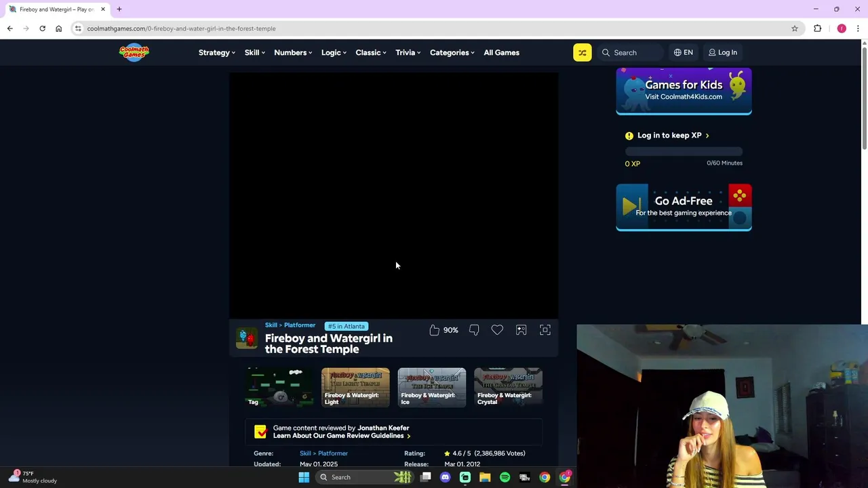Click the add-to-playlist icon beside the heart
The height and width of the screenshot is (488, 868).
tap(521, 330)
